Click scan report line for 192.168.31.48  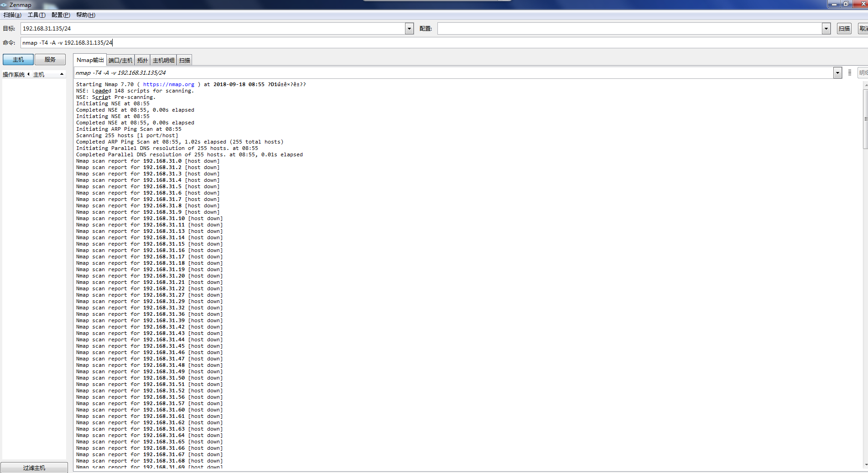[x=150, y=365]
